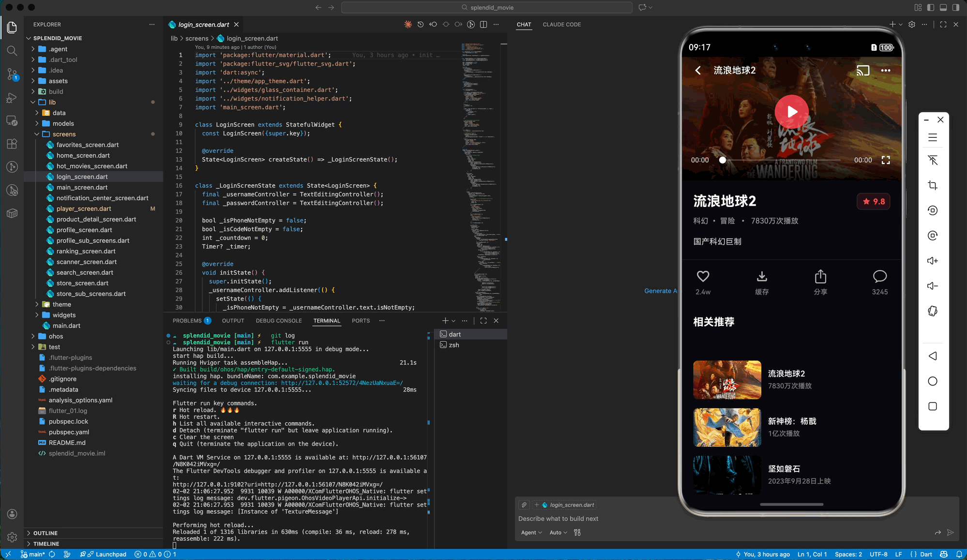
Task: Tap the download cache icon
Action: [762, 277]
